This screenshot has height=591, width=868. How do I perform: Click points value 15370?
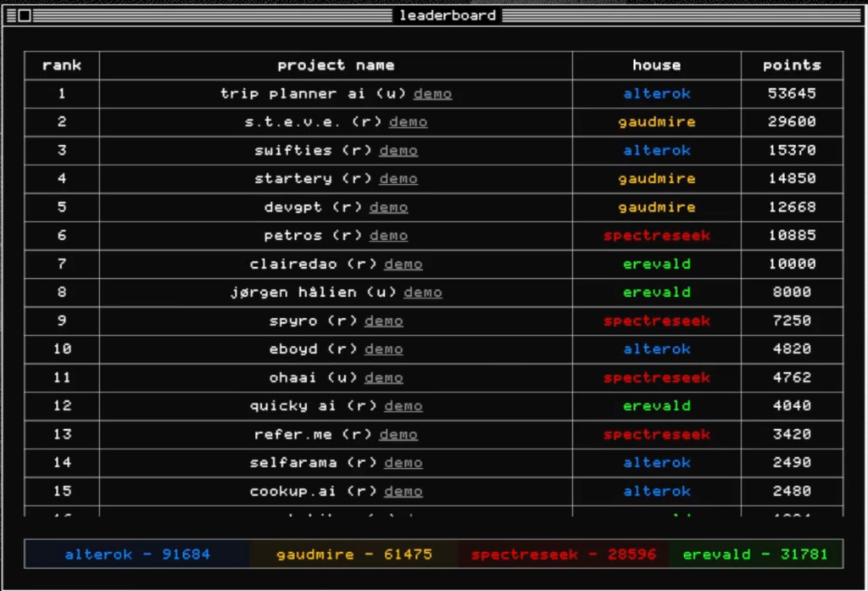tap(793, 151)
